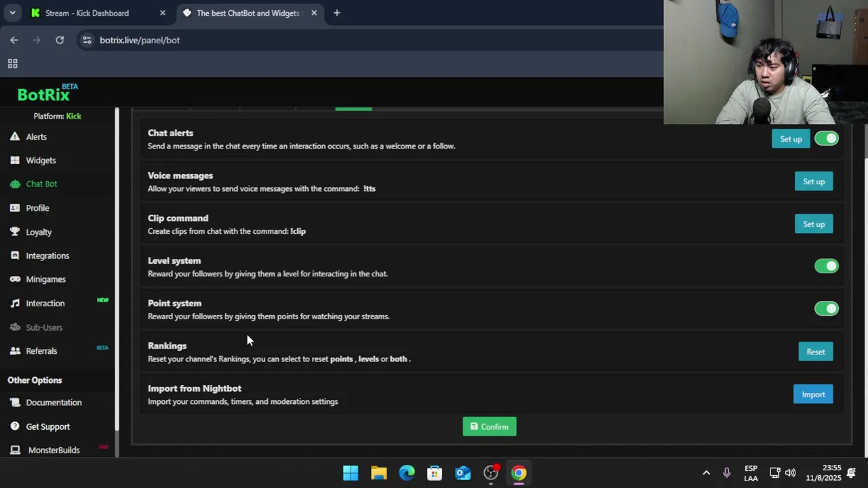Open the Alerts bell icon in sidebar
The height and width of the screenshot is (488, 868).
(14, 137)
